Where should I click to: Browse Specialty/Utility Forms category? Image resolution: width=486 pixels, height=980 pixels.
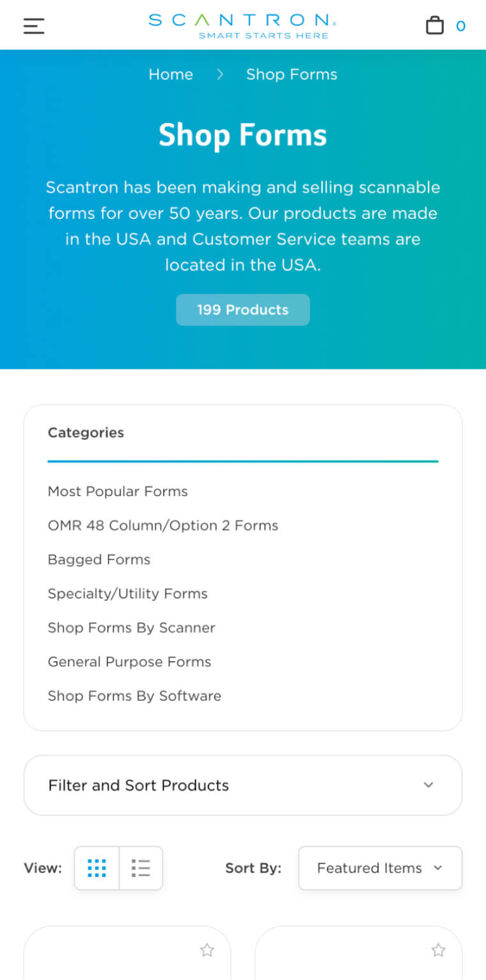click(128, 593)
